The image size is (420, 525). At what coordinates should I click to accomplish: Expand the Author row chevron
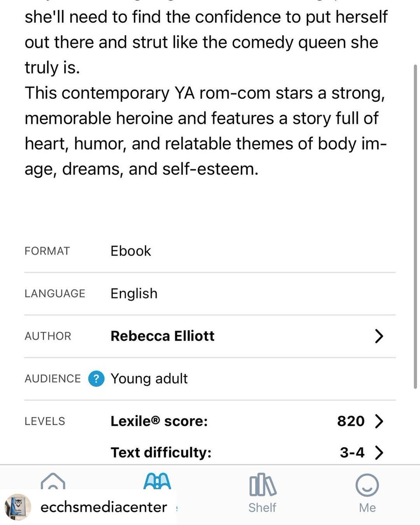pyautogui.click(x=379, y=336)
